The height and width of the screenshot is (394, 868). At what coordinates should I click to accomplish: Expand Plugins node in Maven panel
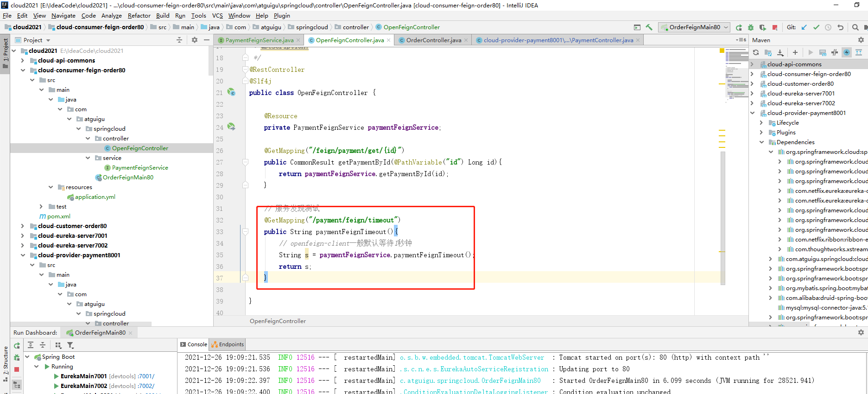pos(761,133)
